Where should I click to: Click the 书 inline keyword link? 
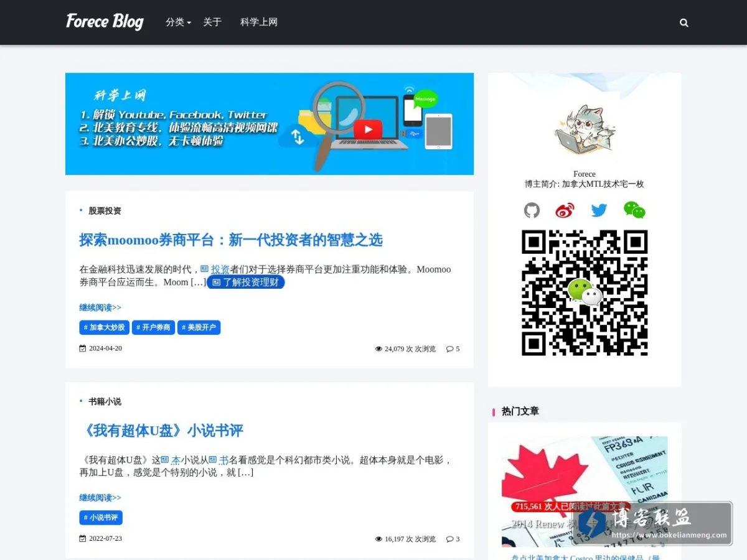point(223,460)
